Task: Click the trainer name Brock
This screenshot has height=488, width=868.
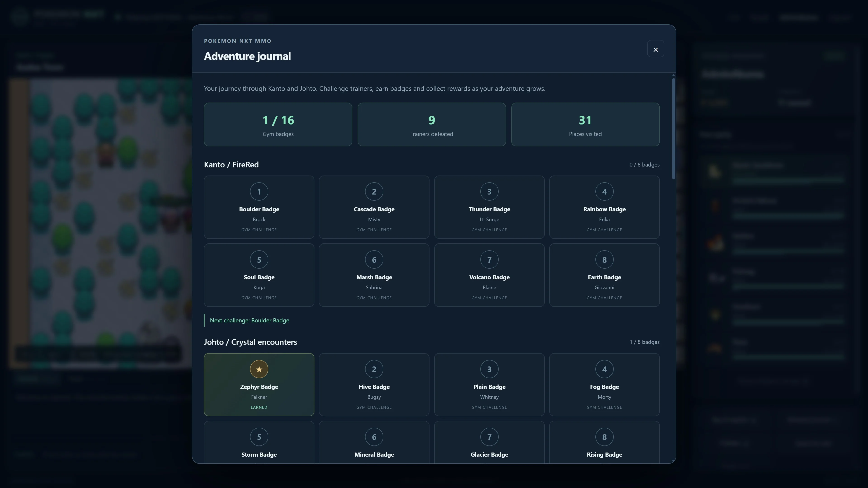Action: (x=259, y=219)
